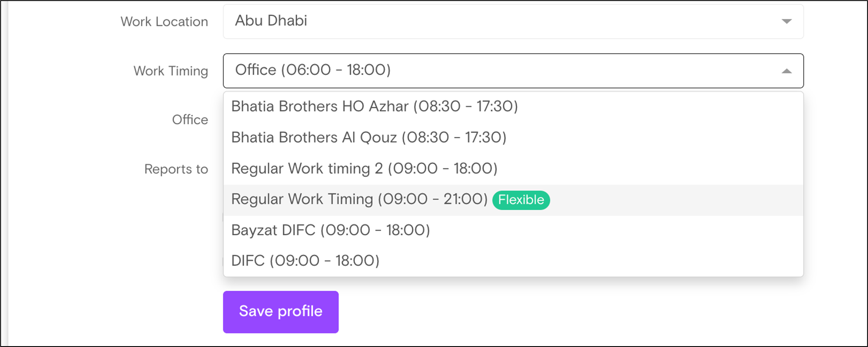
Task: Click the Reports to label
Action: 176,169
